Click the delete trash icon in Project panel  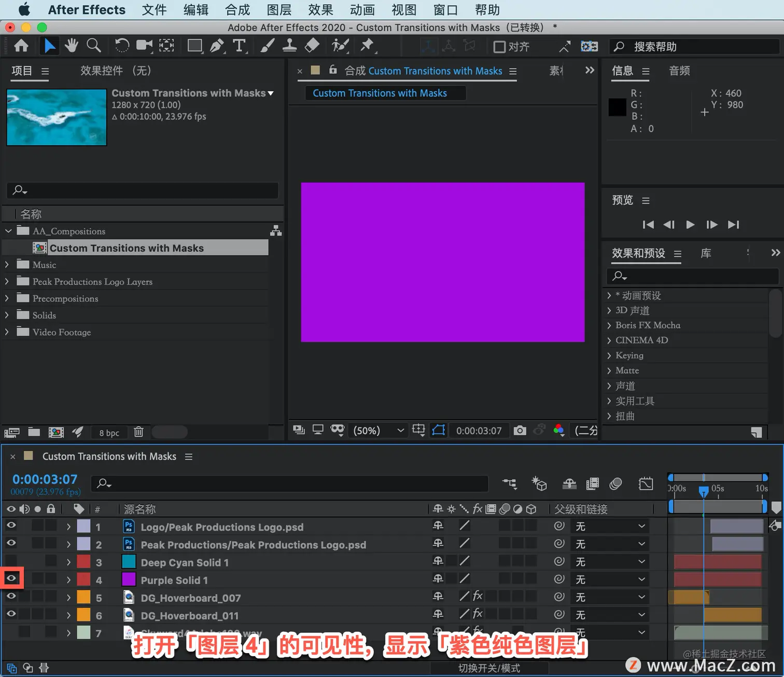pyautogui.click(x=138, y=432)
